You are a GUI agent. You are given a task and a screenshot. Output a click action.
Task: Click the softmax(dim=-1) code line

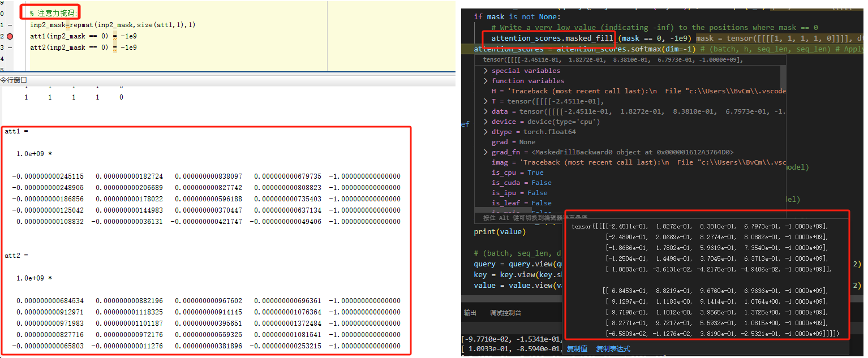pos(584,49)
